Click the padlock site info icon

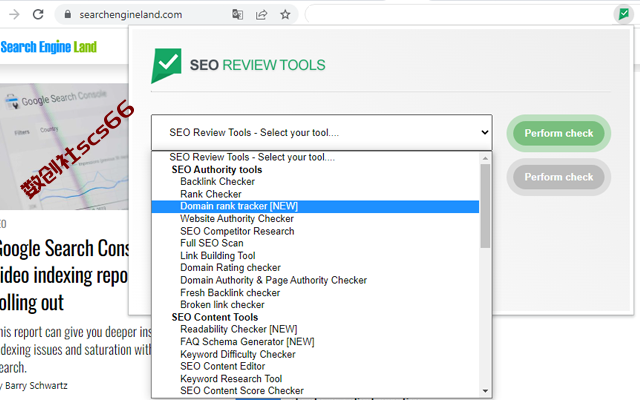(68, 15)
